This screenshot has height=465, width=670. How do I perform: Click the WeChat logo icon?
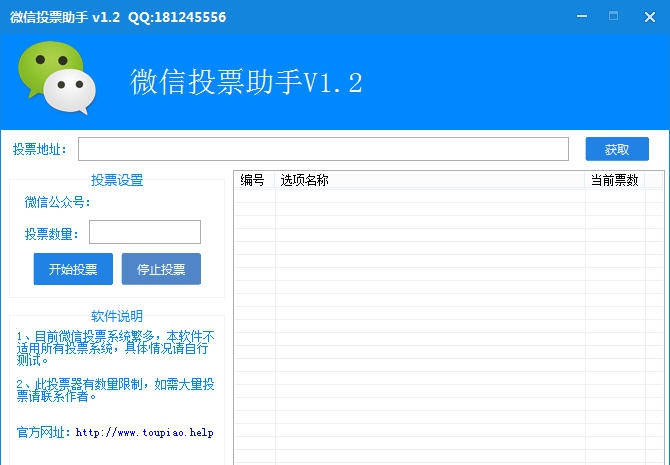57,78
